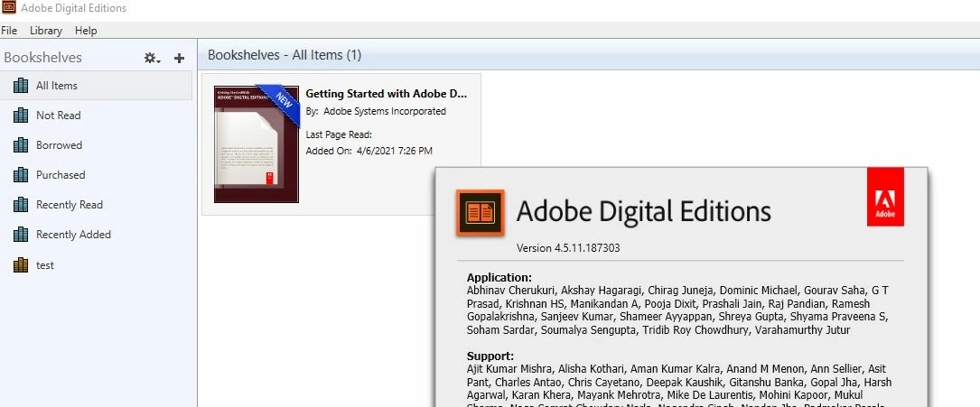Click the Borrowed bookshelf icon
This screenshot has height=407, width=980.
(21, 144)
